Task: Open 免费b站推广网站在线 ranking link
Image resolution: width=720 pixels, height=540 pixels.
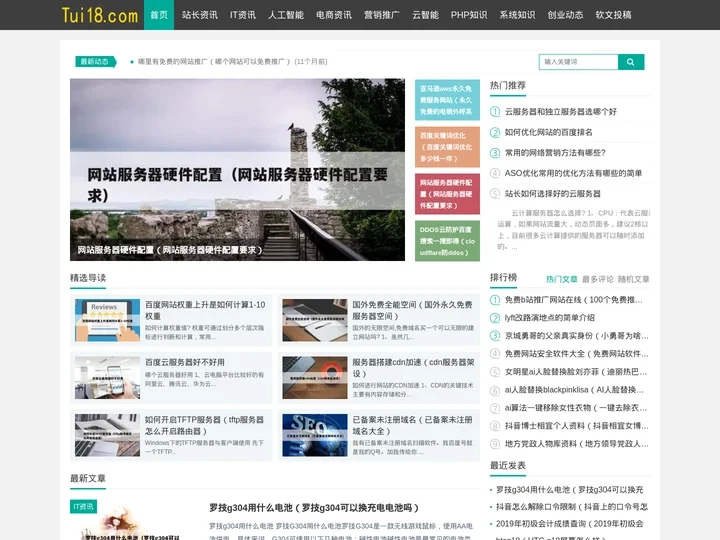Action: [x=574, y=300]
